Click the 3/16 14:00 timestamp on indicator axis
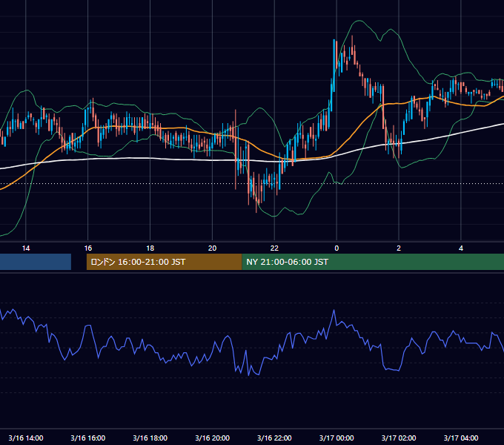Screen dimensions: 504x445 click(x=26, y=438)
